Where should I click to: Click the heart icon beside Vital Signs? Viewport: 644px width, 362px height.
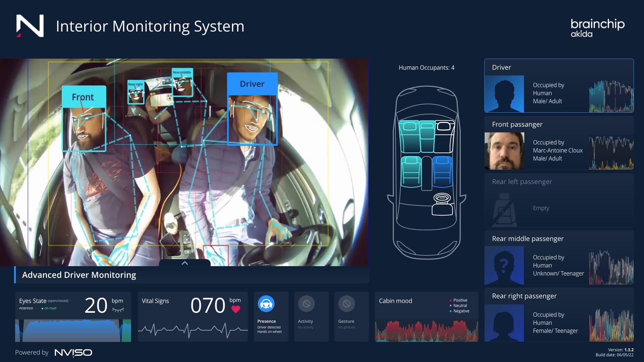[236, 310]
